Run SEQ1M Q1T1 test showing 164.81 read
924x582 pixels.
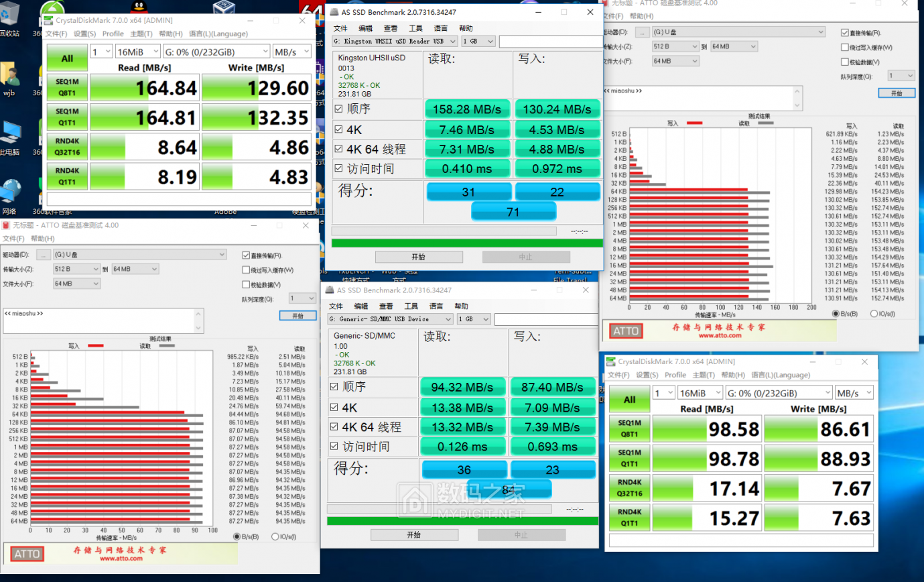(68, 116)
